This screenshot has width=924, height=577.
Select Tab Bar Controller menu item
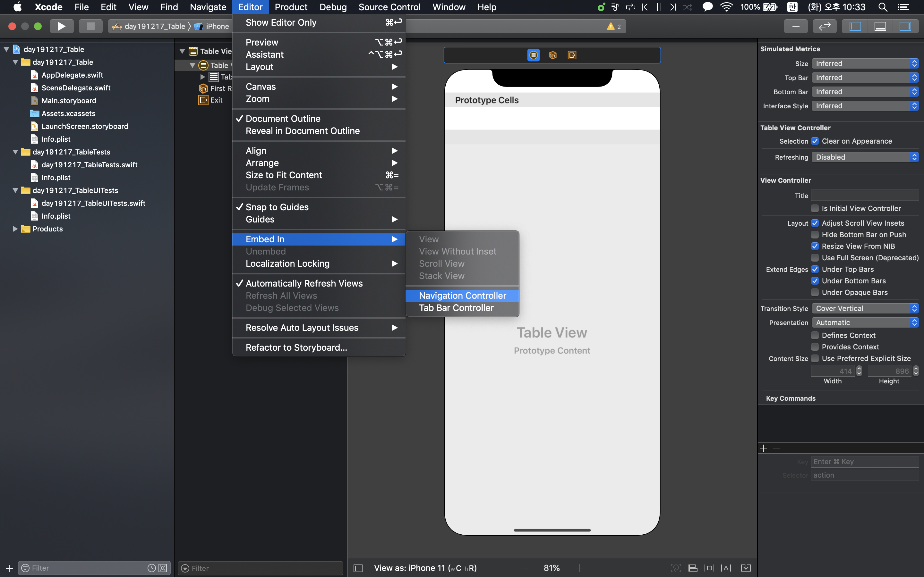pyautogui.click(x=456, y=308)
